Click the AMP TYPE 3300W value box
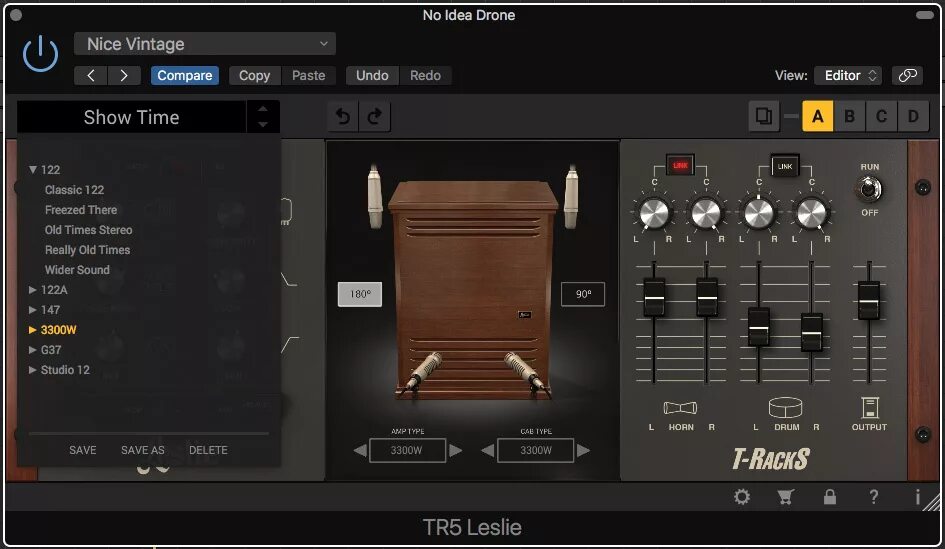This screenshot has width=945, height=549. pos(407,450)
